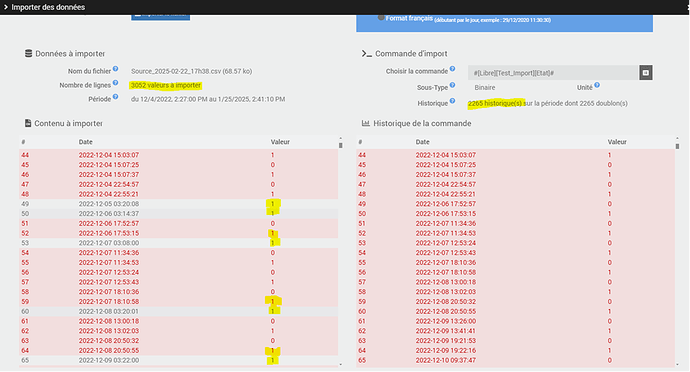Select row 49 dated 2022-12-05 03:20:08
The width and height of the screenshot is (690, 372).
pyautogui.click(x=179, y=204)
